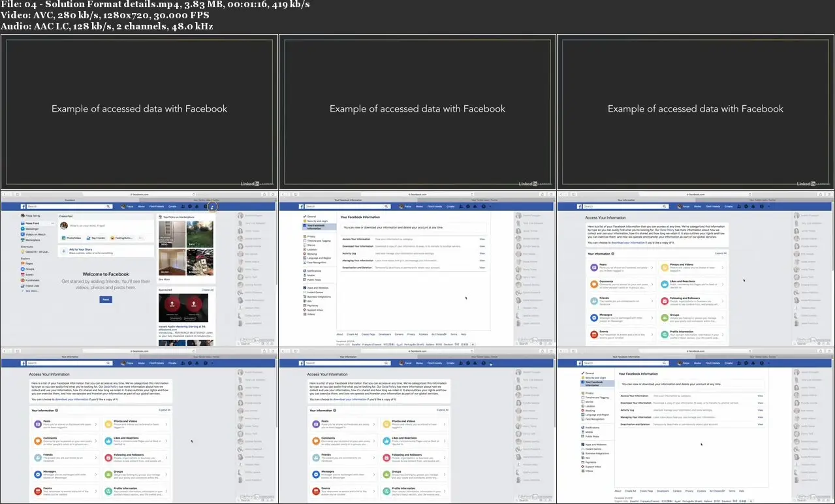The width and height of the screenshot is (835, 504).
Task: Open Apps and Websites in second-row settings frame
Action: (316, 288)
